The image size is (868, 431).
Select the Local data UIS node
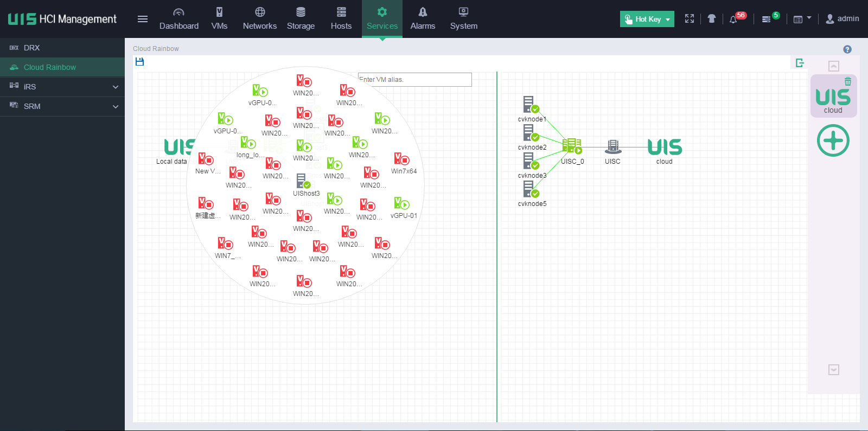[179, 147]
